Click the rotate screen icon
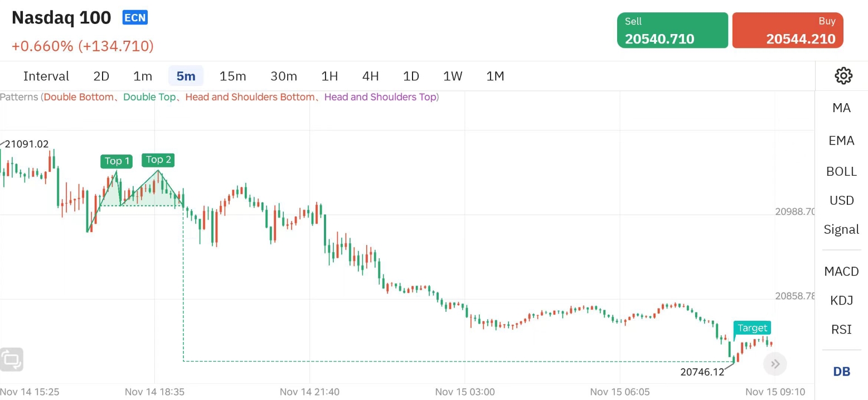Screen dimensions: 868x400 pos(12,359)
